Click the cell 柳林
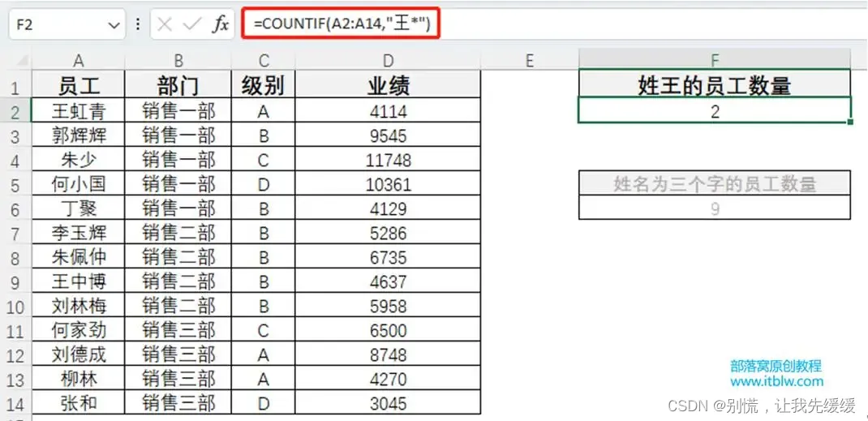This screenshot has width=868, height=421. (79, 379)
